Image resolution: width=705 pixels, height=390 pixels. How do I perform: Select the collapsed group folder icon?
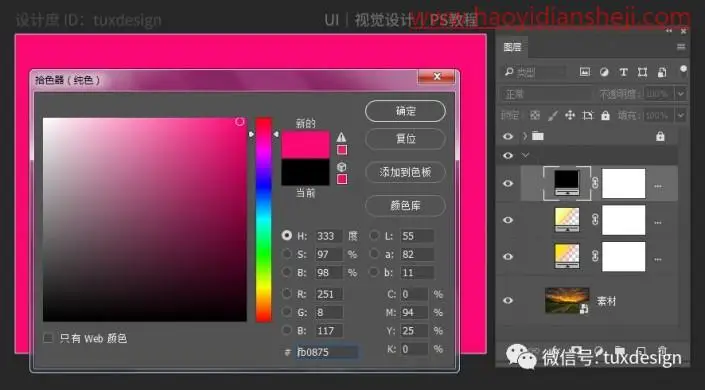(x=538, y=135)
